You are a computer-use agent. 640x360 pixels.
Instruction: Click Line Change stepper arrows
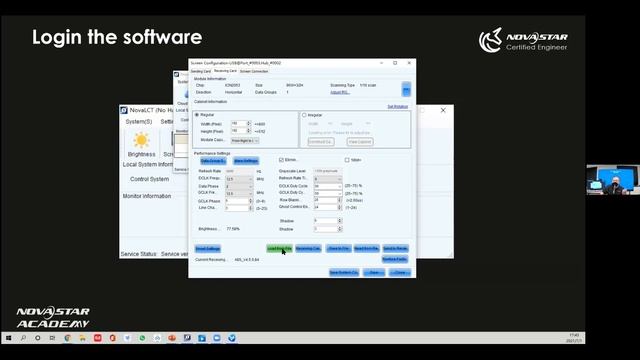pyautogui.click(x=251, y=208)
